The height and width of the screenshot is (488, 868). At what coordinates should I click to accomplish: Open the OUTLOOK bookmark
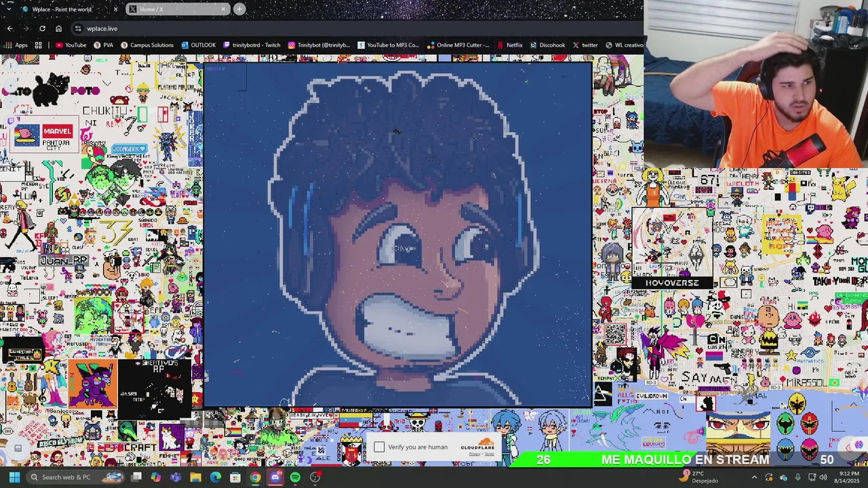click(x=199, y=45)
